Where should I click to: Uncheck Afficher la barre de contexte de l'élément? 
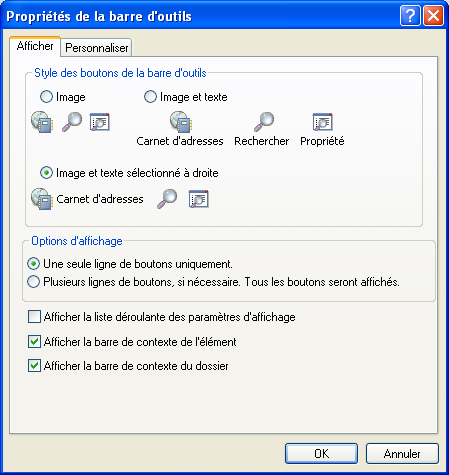pos(34,342)
